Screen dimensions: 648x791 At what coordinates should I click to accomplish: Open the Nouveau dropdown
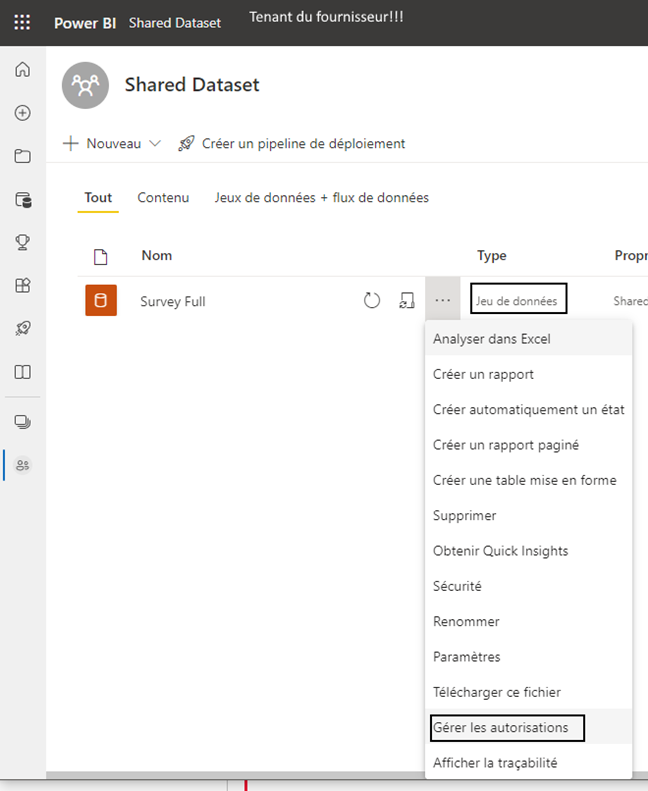point(112,144)
